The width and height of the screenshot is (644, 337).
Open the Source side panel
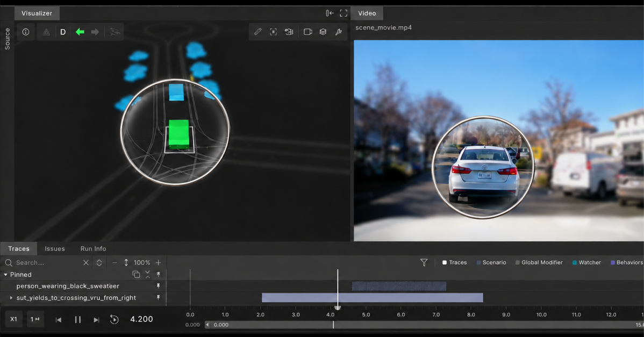7,39
